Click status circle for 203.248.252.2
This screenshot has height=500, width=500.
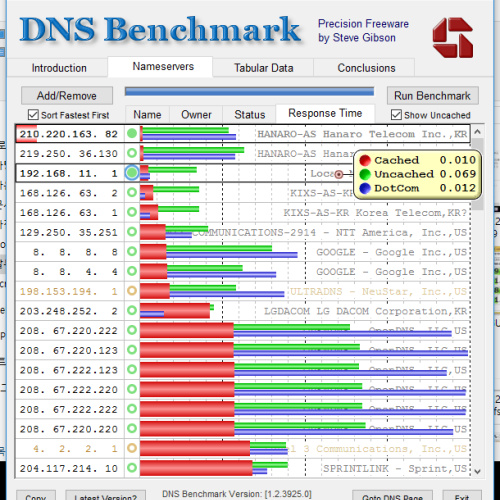[x=132, y=310]
